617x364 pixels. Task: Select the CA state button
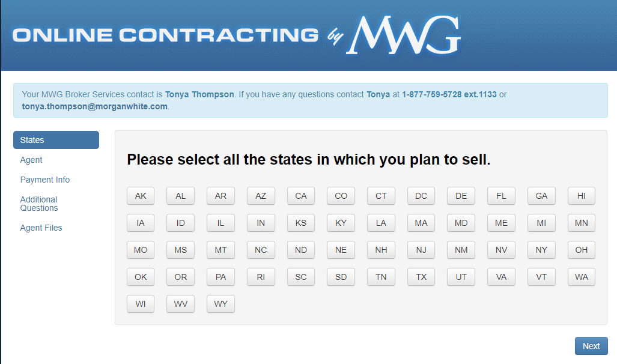point(301,196)
